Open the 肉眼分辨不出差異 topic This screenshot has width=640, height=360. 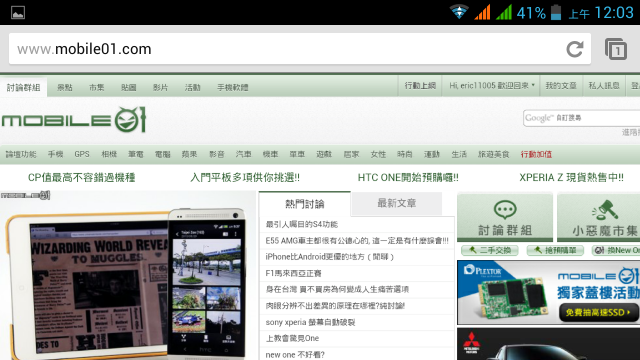335,306
